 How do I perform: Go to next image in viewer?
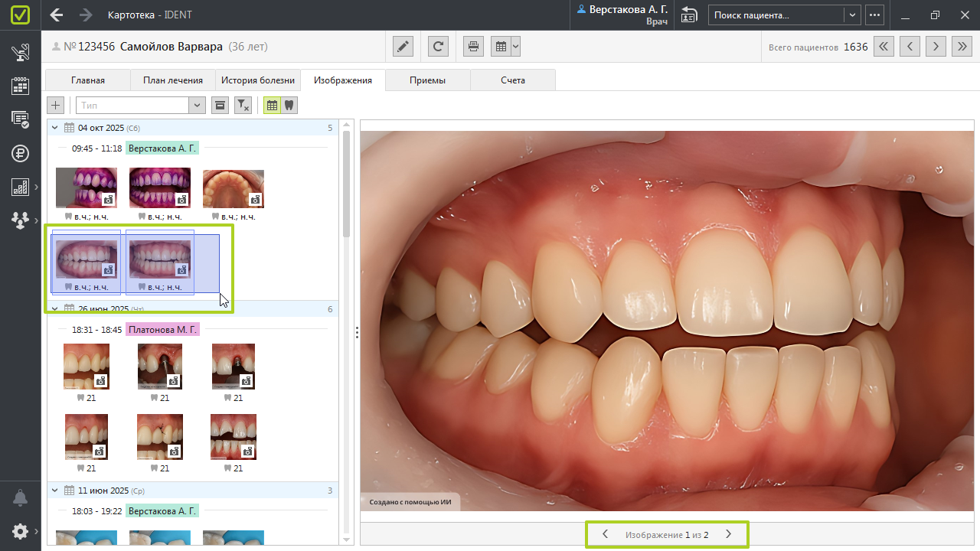click(728, 534)
